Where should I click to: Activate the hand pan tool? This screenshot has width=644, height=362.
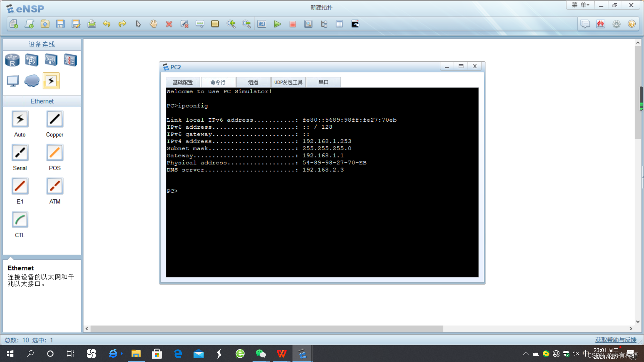click(x=153, y=24)
